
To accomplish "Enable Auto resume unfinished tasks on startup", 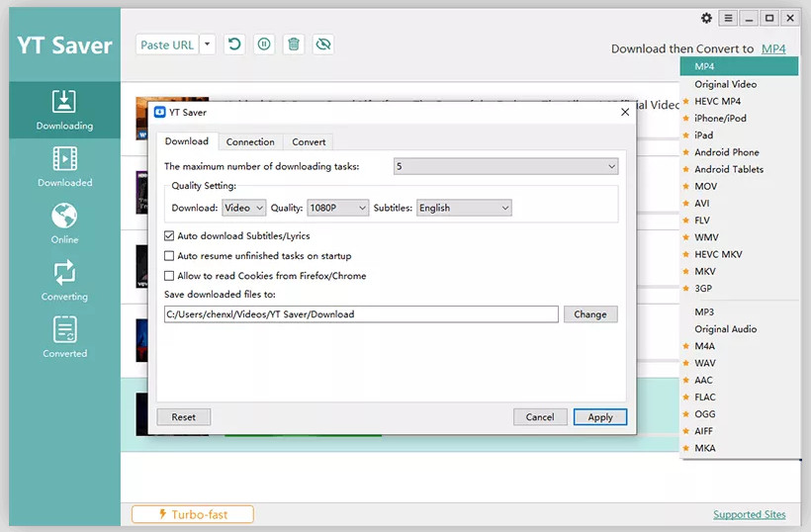I will coord(169,256).
